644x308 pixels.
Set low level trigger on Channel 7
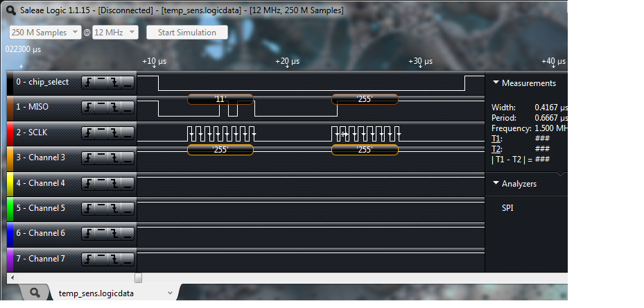pos(128,259)
